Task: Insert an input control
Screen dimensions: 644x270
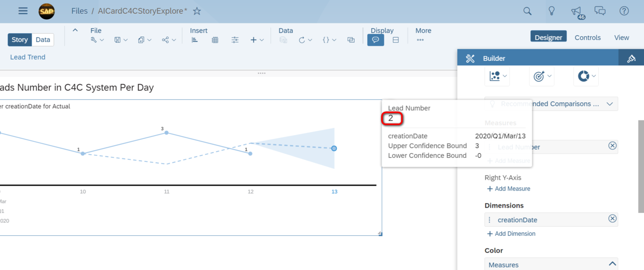Action: pos(235,40)
